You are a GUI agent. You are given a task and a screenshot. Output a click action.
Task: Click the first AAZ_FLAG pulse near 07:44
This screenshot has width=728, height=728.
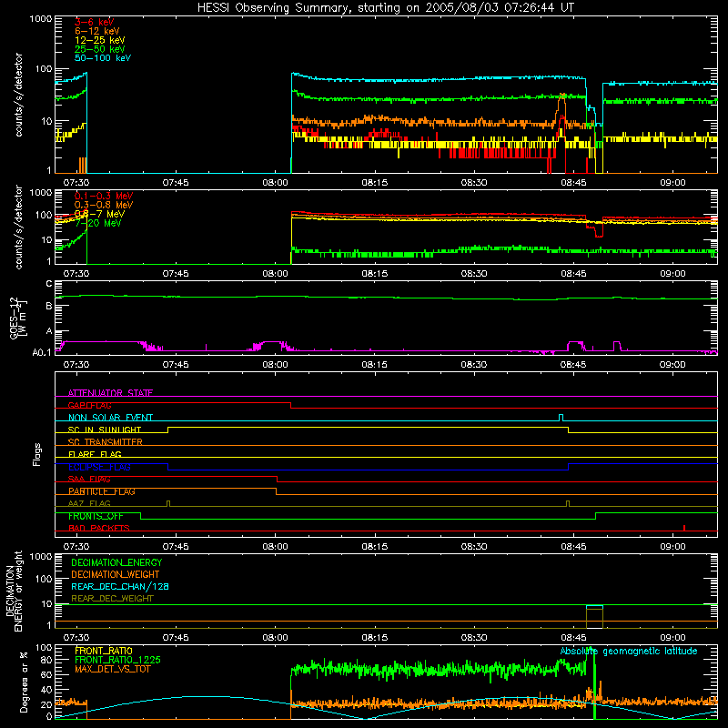click(168, 503)
